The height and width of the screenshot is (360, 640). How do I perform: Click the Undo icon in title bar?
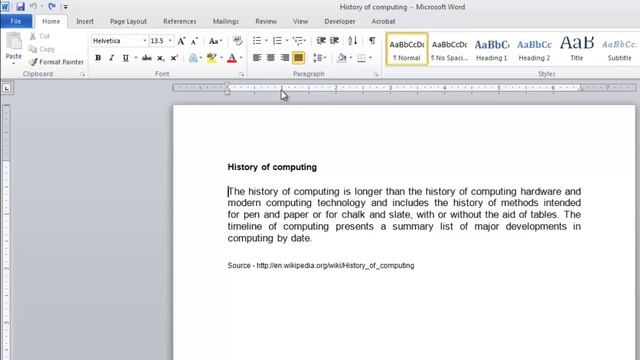coord(33,7)
